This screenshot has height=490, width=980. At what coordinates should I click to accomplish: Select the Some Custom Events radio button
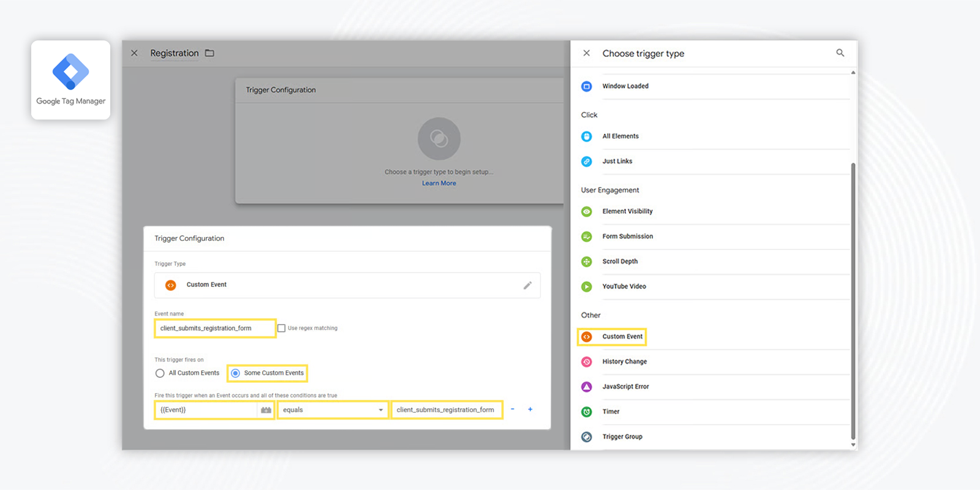click(x=235, y=373)
